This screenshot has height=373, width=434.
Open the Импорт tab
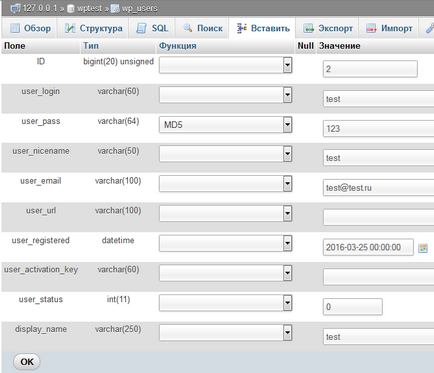point(389,28)
